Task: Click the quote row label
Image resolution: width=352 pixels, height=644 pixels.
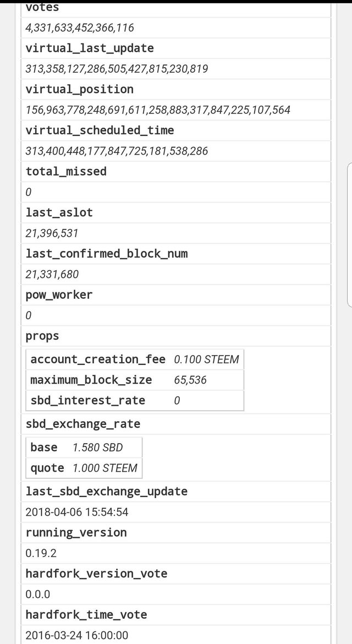Action: coord(47,468)
